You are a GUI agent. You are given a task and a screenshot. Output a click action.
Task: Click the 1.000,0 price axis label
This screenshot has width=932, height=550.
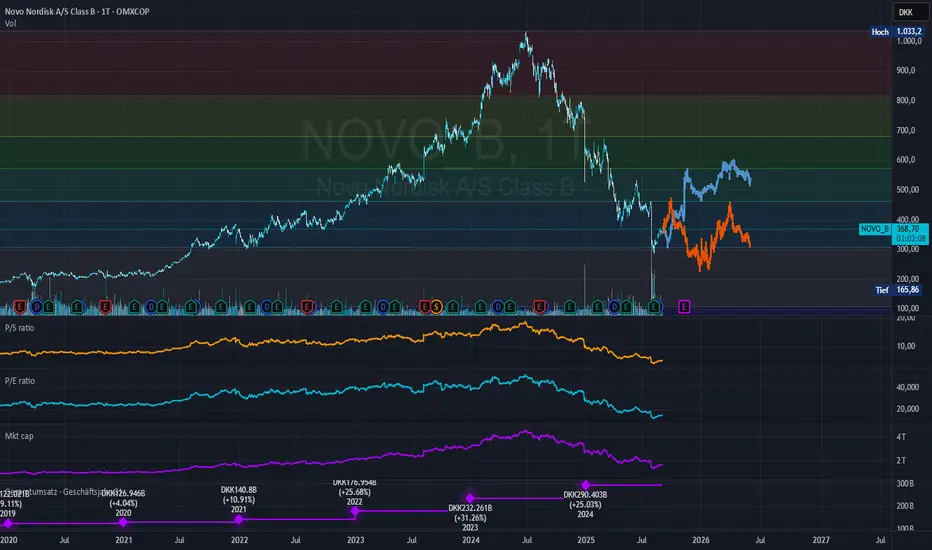[909, 41]
